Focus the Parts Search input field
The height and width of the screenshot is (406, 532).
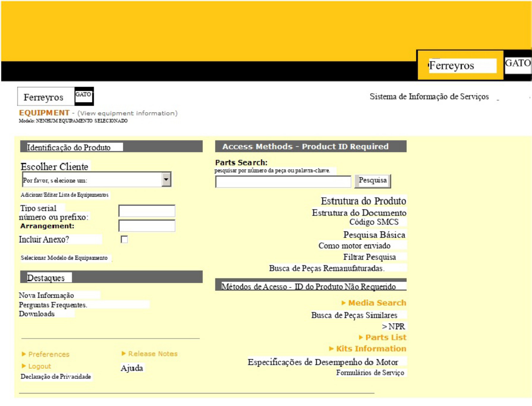coord(283,182)
